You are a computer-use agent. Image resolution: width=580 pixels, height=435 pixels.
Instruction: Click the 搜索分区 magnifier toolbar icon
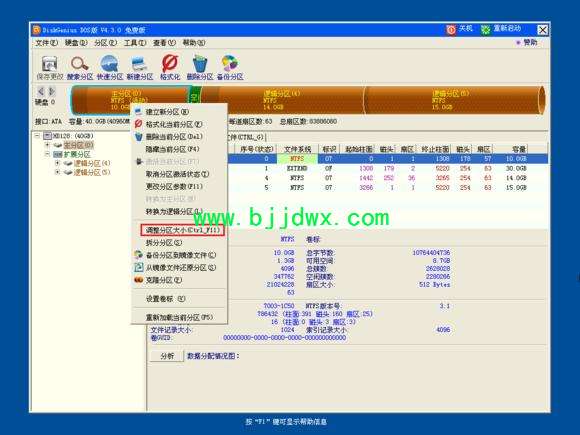(80, 64)
